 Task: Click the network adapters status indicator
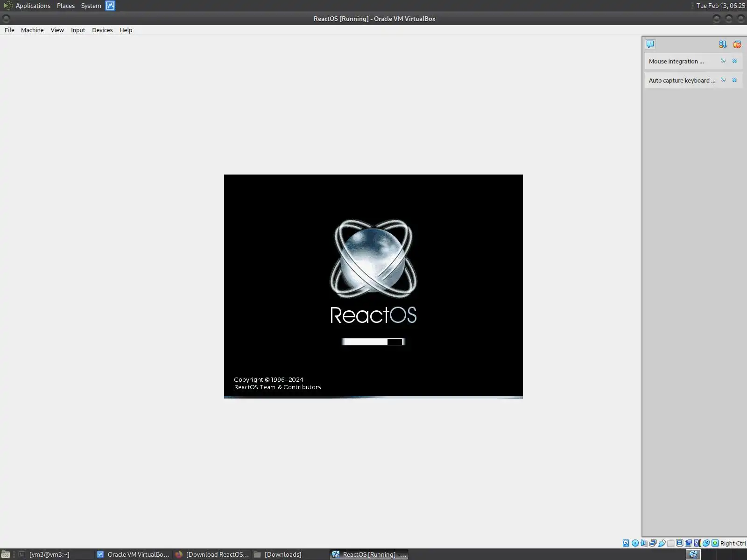[x=653, y=543]
